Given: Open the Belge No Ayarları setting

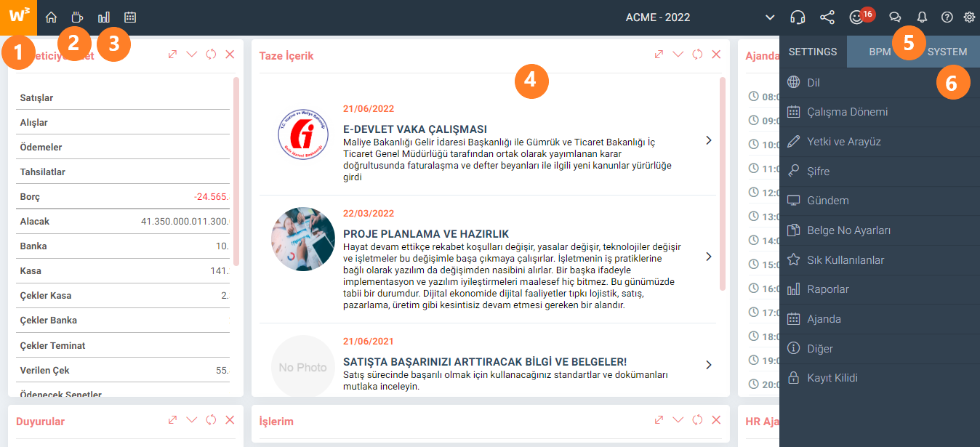Looking at the screenshot, I should [880, 230].
